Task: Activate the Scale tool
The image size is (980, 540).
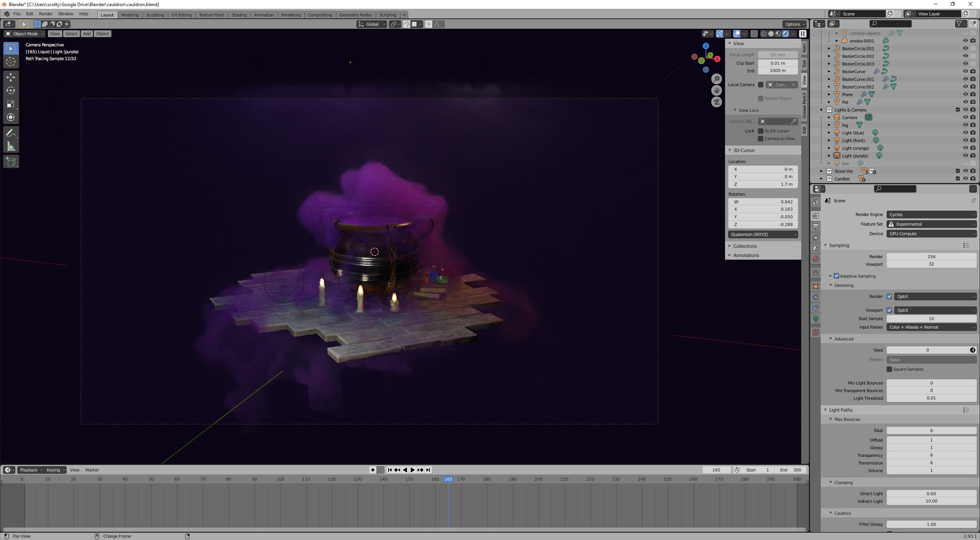Action: click(11, 104)
